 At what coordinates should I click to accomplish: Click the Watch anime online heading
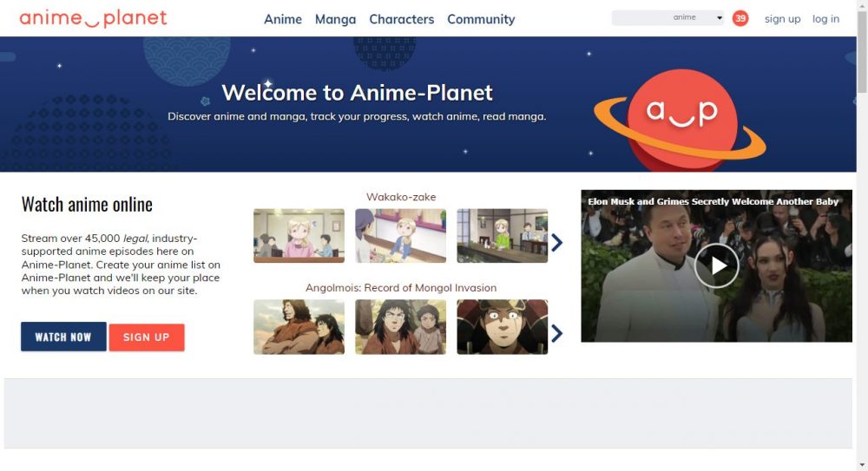[87, 204]
